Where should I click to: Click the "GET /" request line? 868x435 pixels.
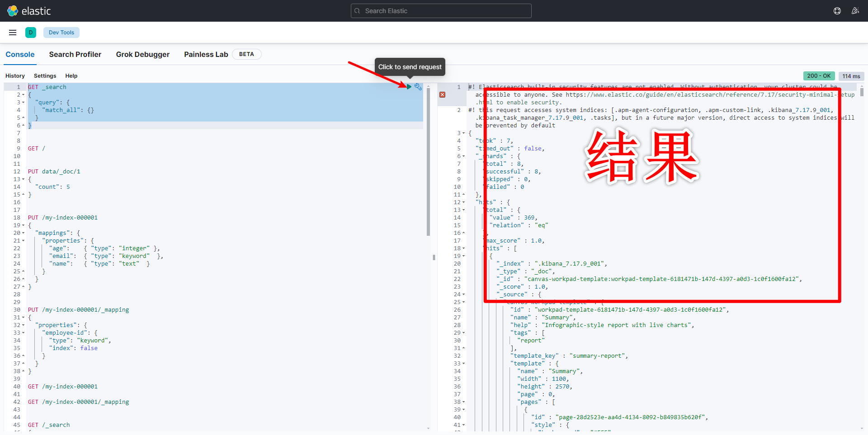(37, 149)
